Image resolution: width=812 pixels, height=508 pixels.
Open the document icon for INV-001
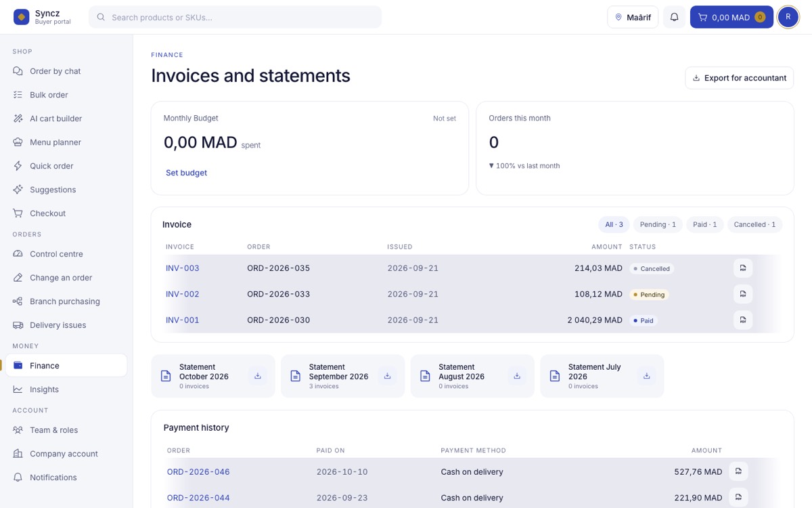[743, 320]
